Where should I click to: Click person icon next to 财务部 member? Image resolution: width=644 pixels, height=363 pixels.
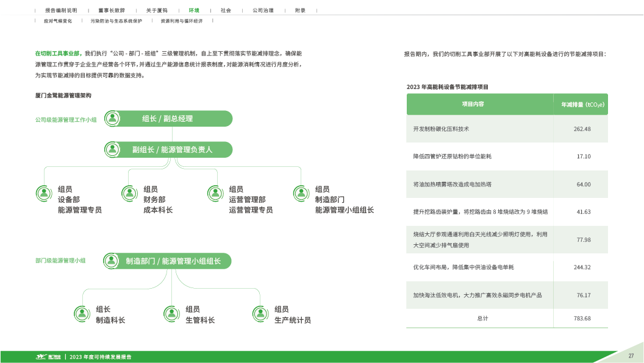(x=129, y=193)
